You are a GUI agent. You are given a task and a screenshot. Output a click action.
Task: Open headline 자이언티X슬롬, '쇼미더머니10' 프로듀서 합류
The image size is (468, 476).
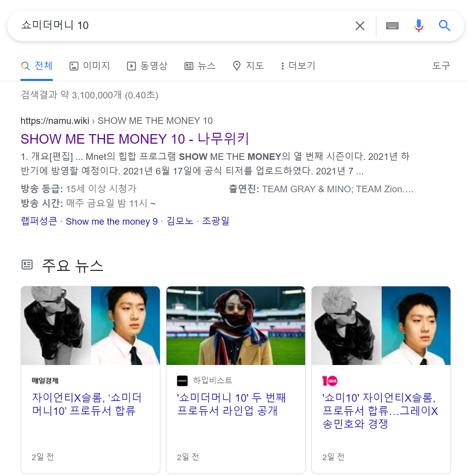pyautogui.click(x=87, y=404)
